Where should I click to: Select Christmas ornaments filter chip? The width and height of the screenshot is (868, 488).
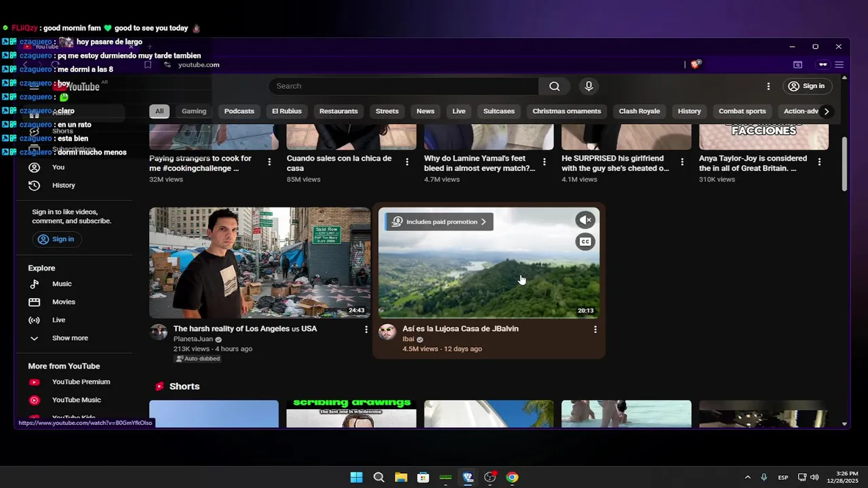pos(567,111)
